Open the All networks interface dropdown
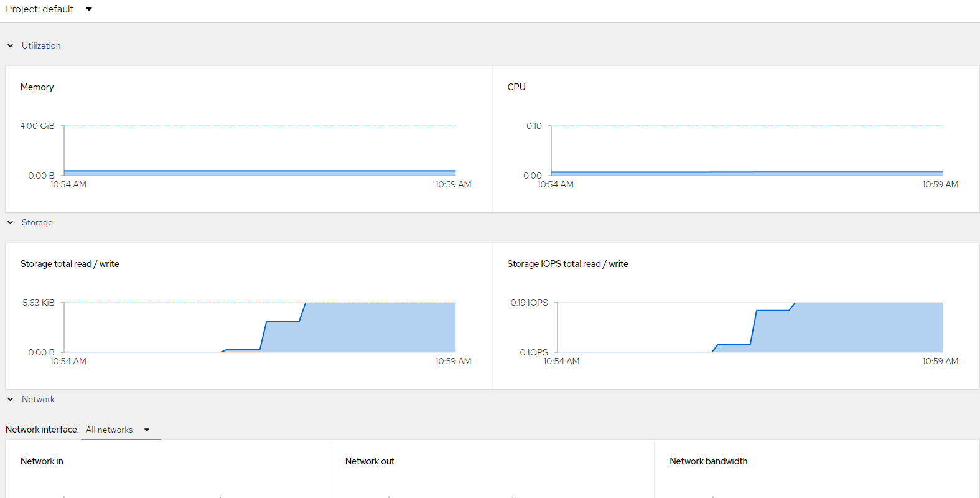980x498 pixels. tap(121, 430)
